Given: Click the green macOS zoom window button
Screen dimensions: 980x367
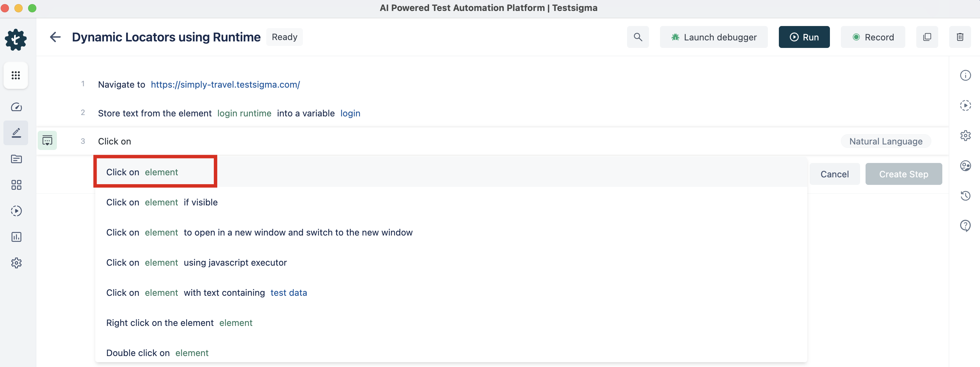Looking at the screenshot, I should (32, 8).
